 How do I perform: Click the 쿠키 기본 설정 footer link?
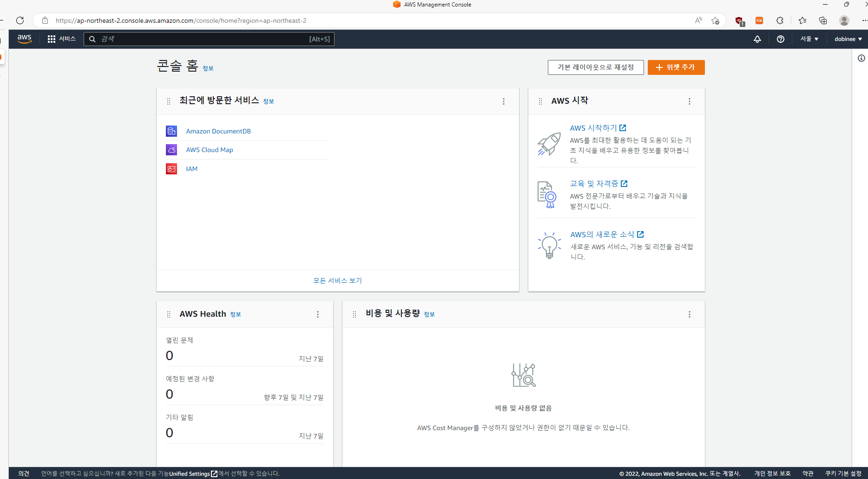[x=843, y=473]
